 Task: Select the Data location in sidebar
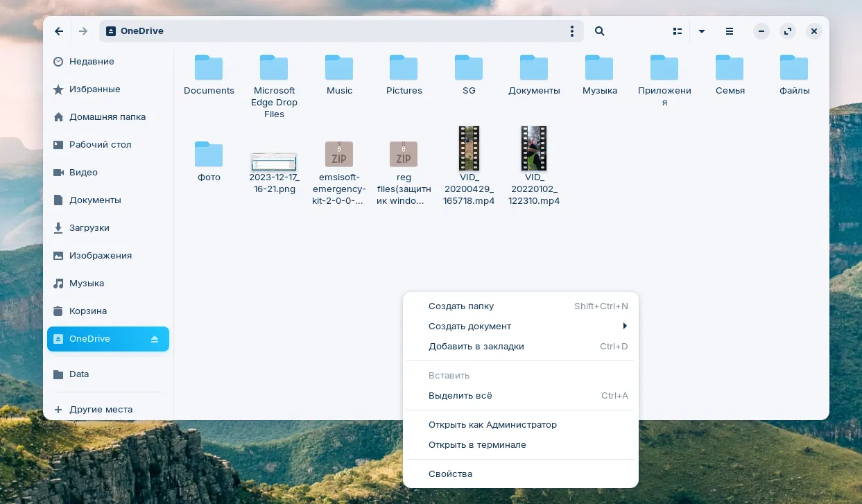click(x=108, y=374)
